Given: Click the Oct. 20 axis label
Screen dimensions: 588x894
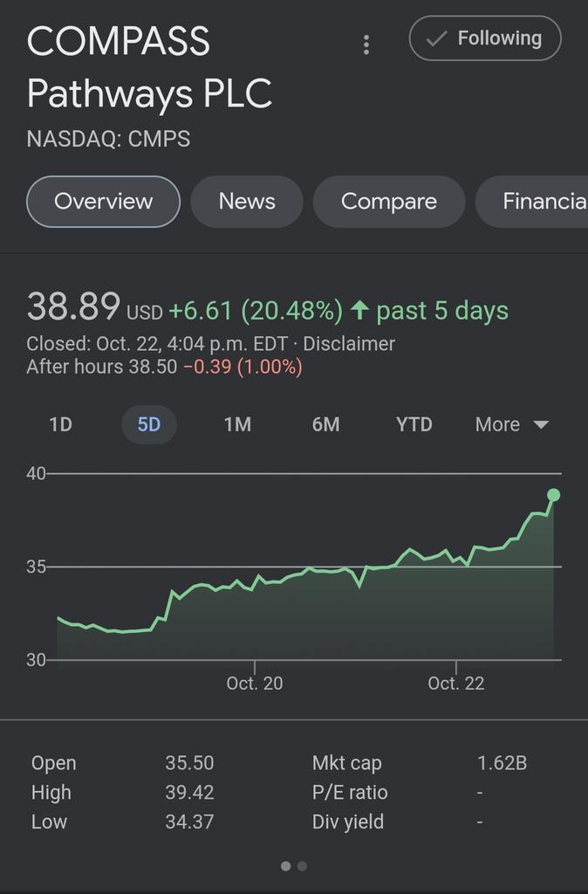Looking at the screenshot, I should tap(255, 683).
